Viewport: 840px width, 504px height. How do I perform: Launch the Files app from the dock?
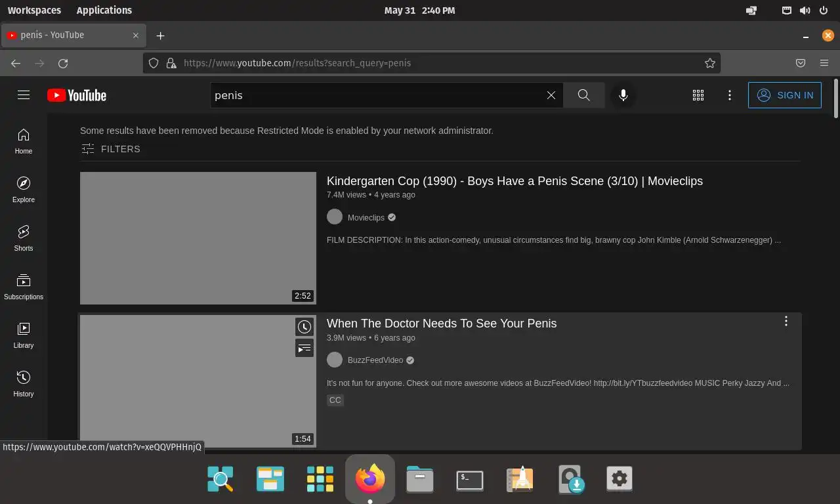420,479
